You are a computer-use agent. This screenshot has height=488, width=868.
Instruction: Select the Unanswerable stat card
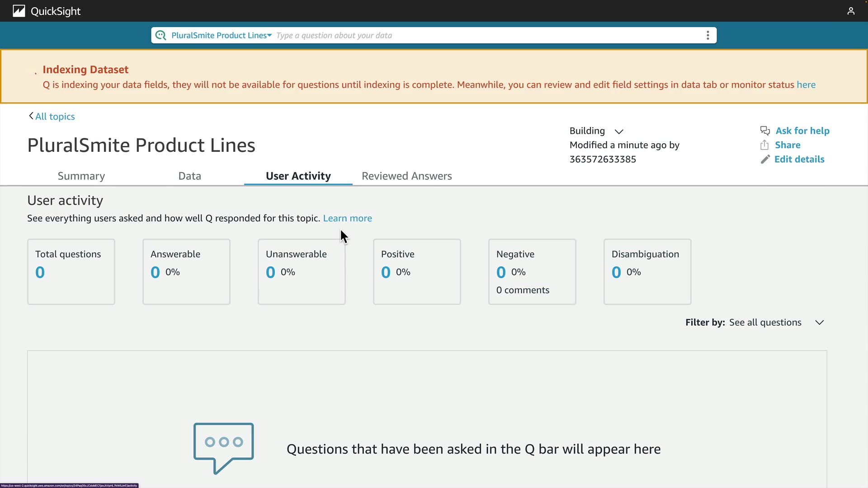(302, 272)
